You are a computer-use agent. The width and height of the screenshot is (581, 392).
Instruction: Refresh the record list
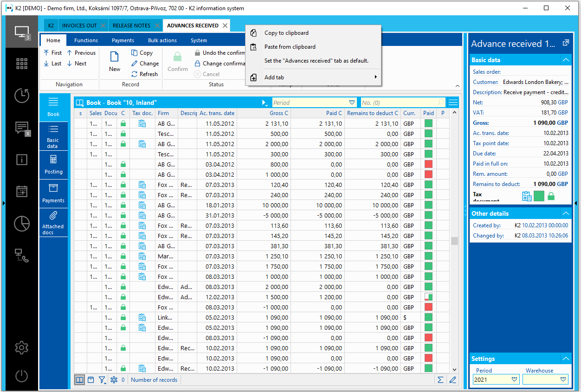coord(144,74)
